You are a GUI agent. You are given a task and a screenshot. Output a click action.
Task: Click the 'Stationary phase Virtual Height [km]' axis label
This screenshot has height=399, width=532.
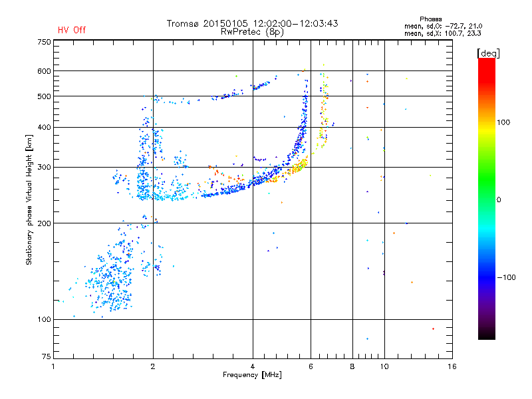pyautogui.click(x=29, y=199)
